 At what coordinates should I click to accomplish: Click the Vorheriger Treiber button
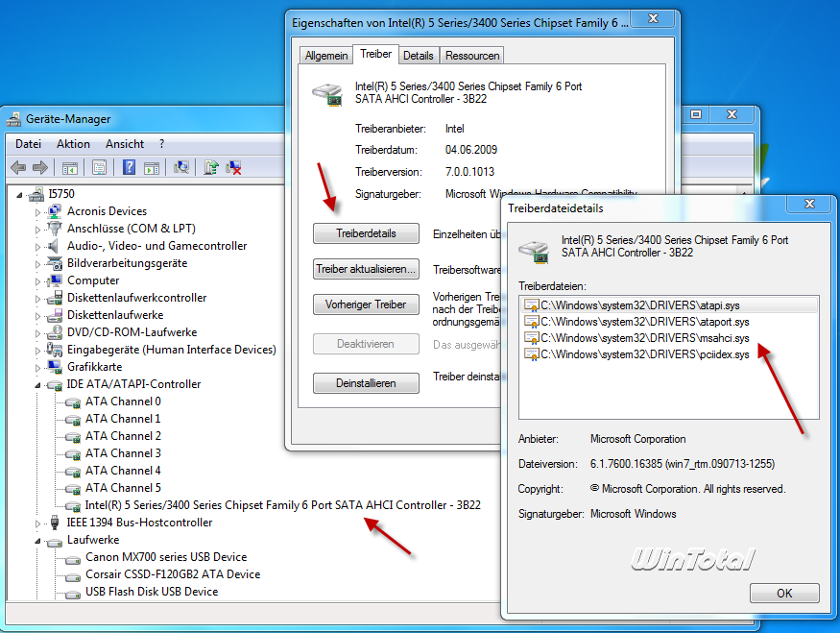(x=366, y=304)
